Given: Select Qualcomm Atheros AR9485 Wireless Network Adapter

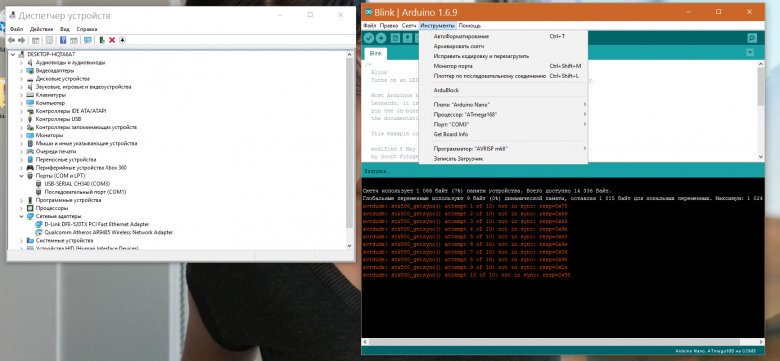Looking at the screenshot, I should click(x=109, y=232).
